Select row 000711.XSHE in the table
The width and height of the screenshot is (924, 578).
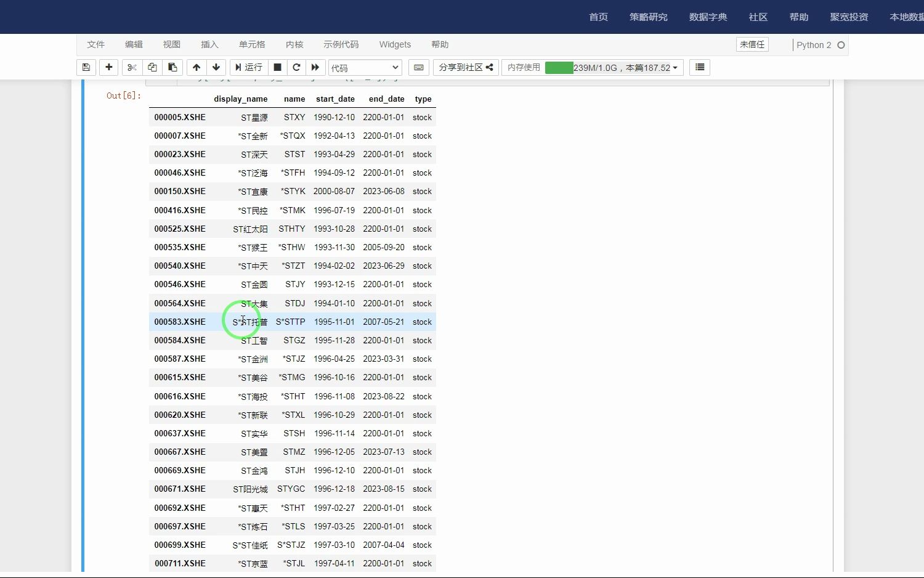point(293,563)
